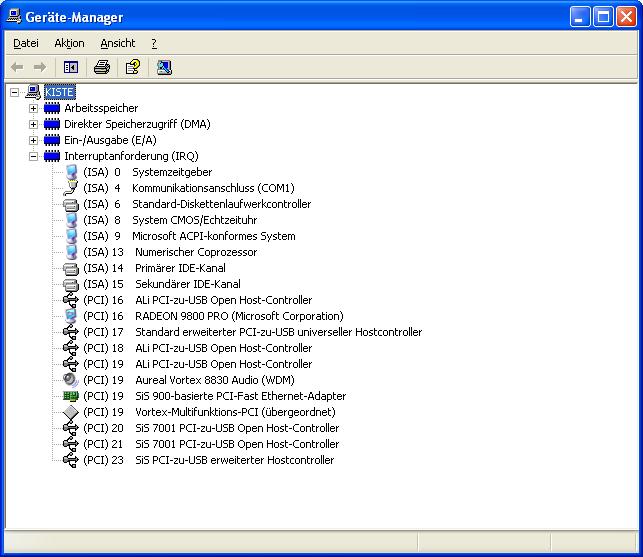Select Sekundärer IDE-Kanal row text
The height and width of the screenshot is (557, 643).
click(x=188, y=284)
